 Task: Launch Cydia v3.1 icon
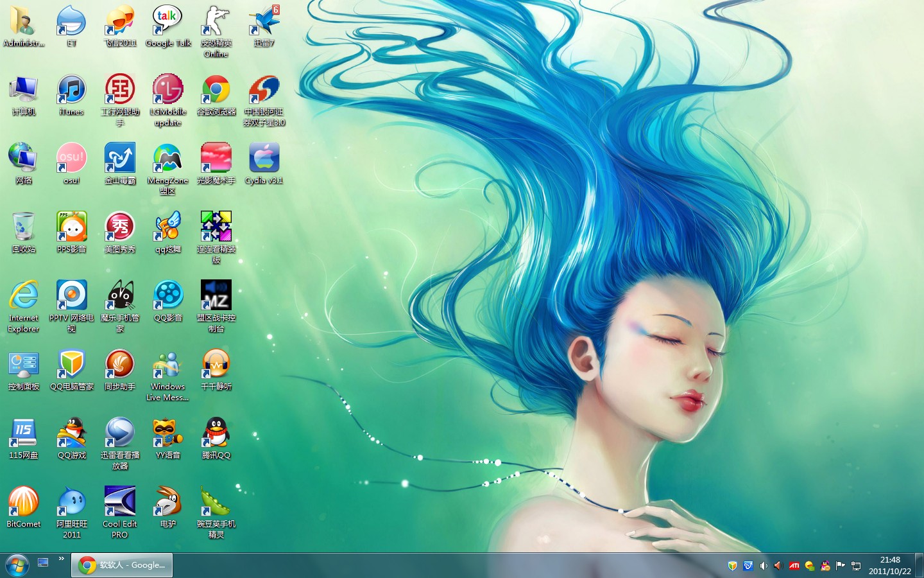264,164
